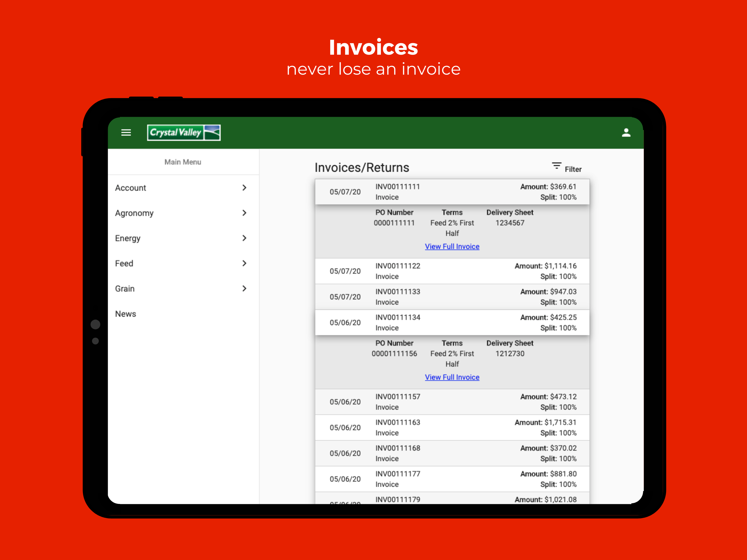Expand invoice INV00111122 row
Image resolution: width=747 pixels, height=560 pixels.
pyautogui.click(x=452, y=271)
